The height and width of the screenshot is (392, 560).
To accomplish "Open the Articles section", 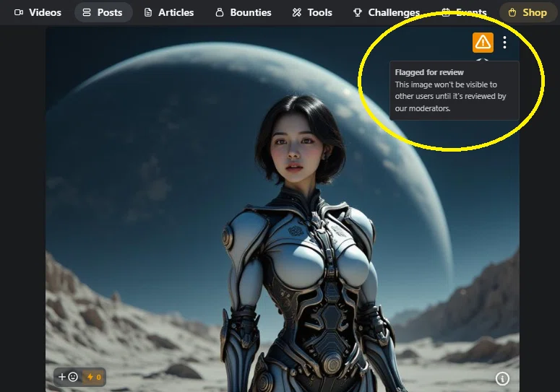I will coord(169,12).
